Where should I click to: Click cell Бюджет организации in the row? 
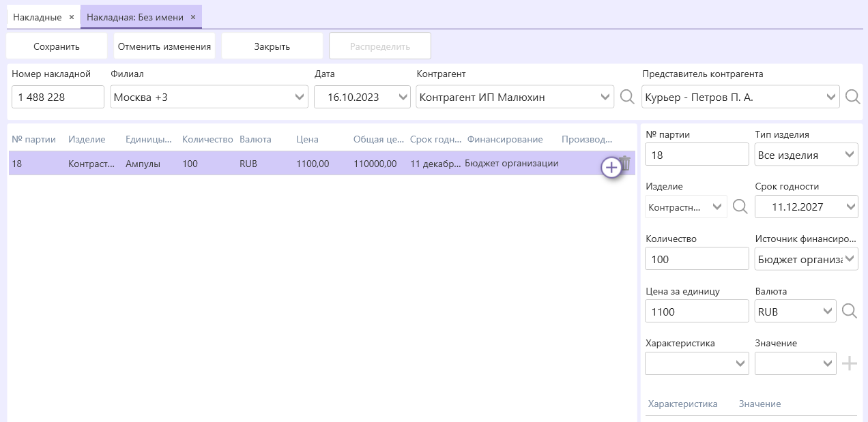point(512,164)
